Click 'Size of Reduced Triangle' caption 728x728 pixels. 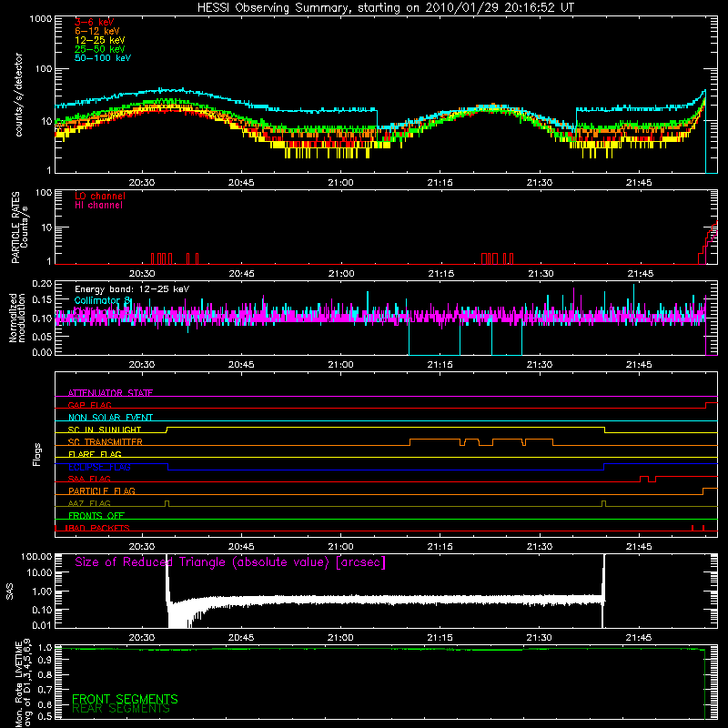click(x=230, y=562)
